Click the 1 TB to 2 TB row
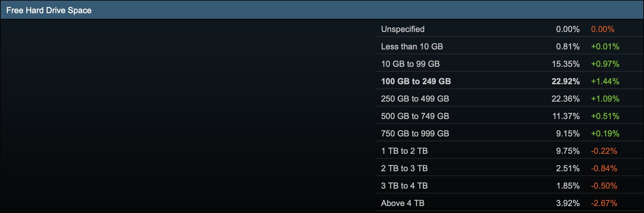This screenshot has width=644, height=213. [x=509, y=150]
